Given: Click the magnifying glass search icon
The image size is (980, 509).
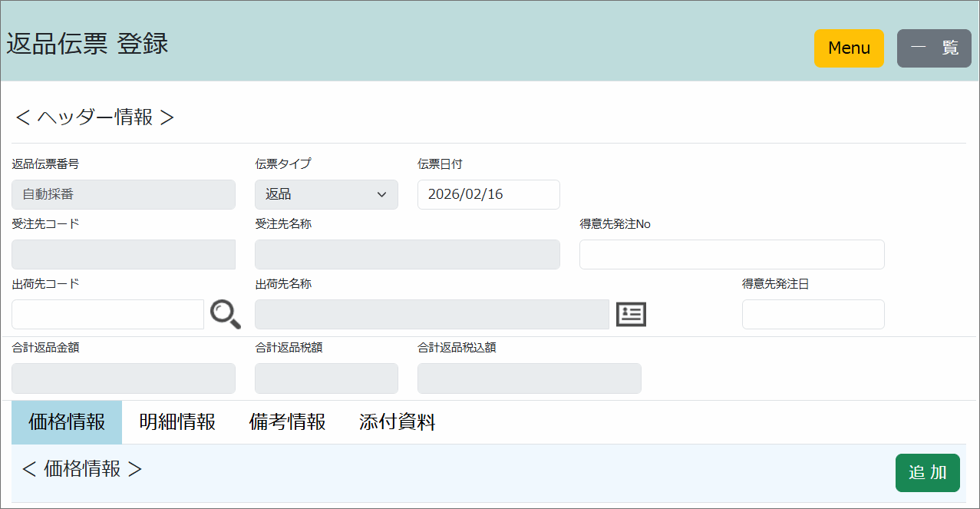Looking at the screenshot, I should (225, 314).
